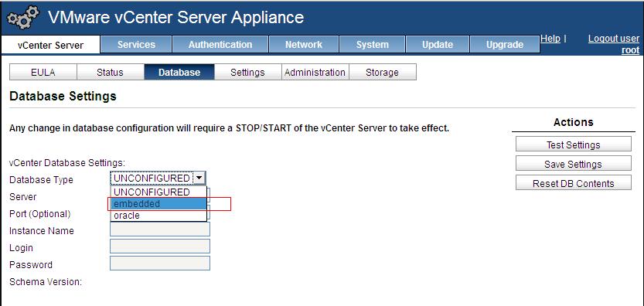Open the Authentication tab

click(220, 44)
